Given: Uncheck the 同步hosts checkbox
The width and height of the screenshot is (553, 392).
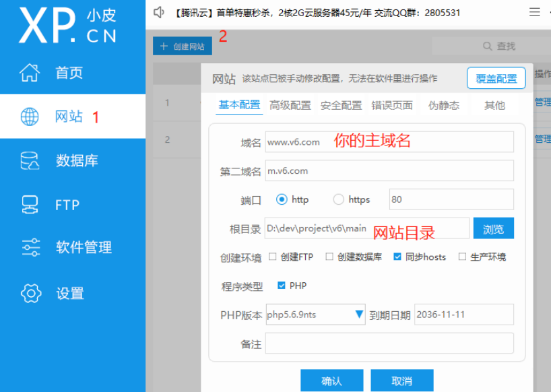Looking at the screenshot, I should pyautogui.click(x=397, y=257).
